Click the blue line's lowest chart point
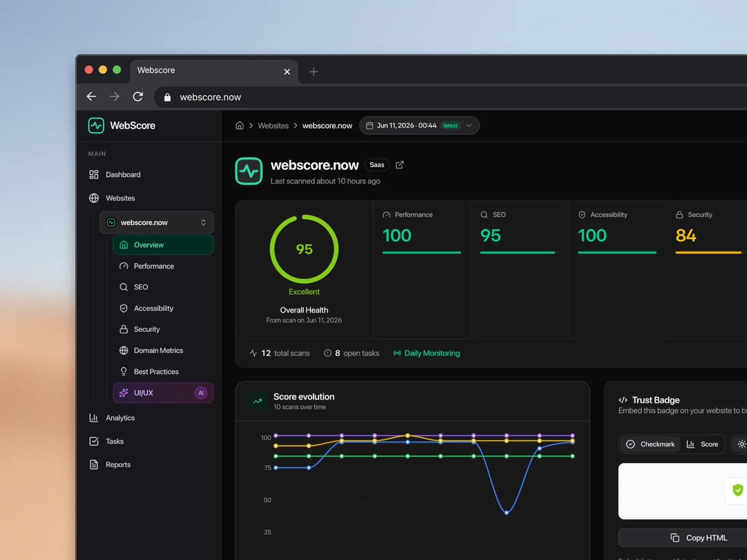This screenshot has width=747, height=560. tap(507, 513)
